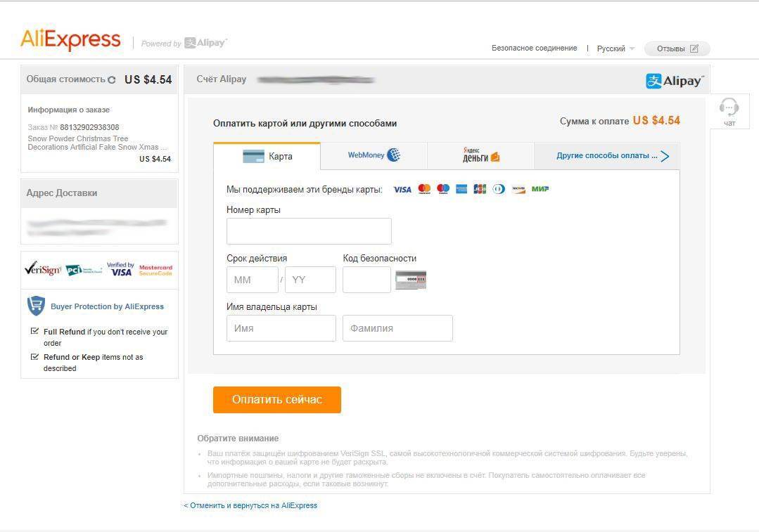Click Отменить и вернуться на AliExpress link
Viewport: 759px width, 532px height.
point(250,505)
